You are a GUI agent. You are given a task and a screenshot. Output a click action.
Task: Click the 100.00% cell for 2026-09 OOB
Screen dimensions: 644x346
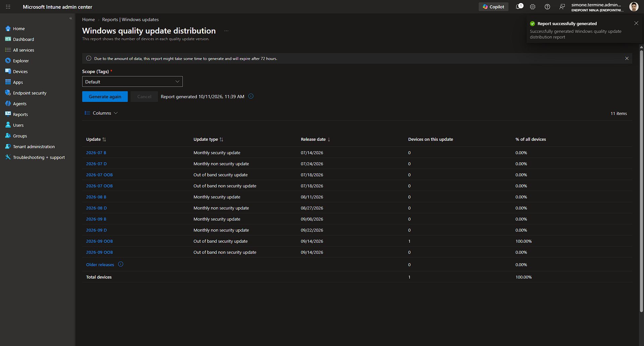coord(524,241)
